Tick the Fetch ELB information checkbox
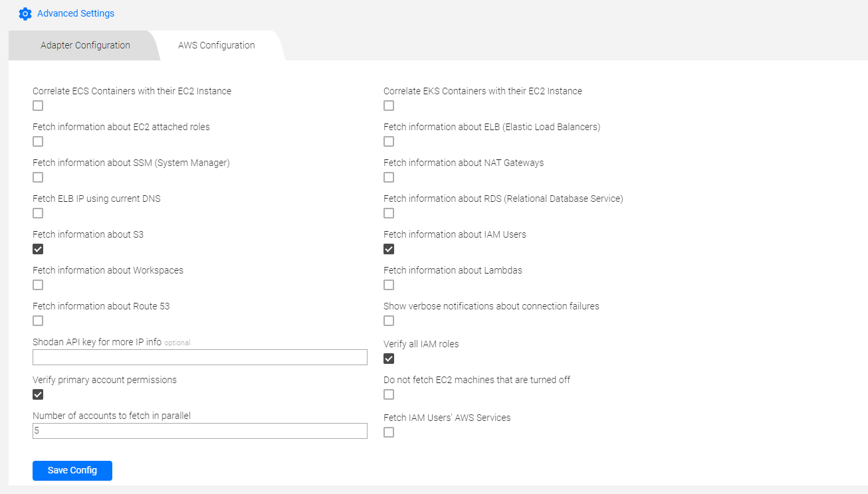 [x=389, y=141]
